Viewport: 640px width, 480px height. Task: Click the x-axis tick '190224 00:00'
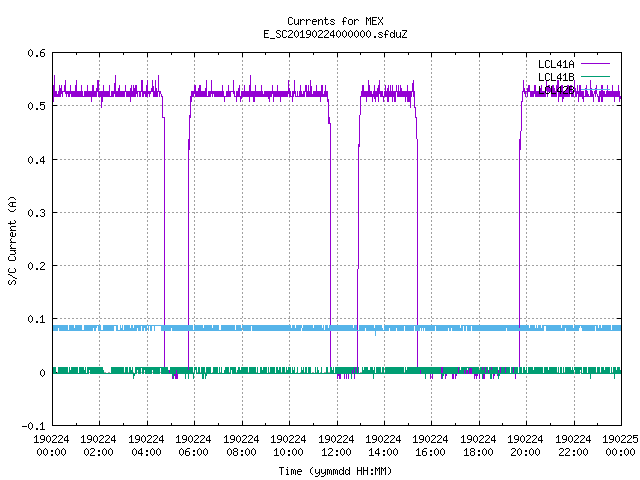click(x=51, y=446)
